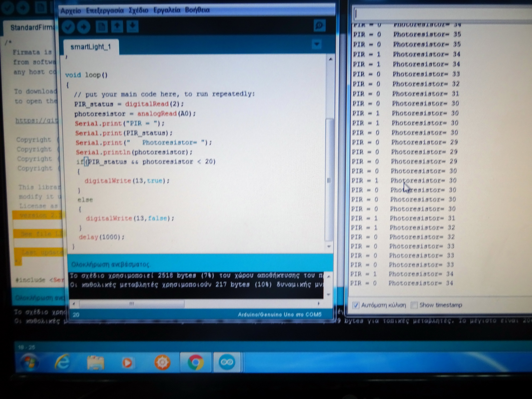Click 'digitalWrite(13,true);' code line
Viewport: 532px width, 399px height.
point(127,181)
